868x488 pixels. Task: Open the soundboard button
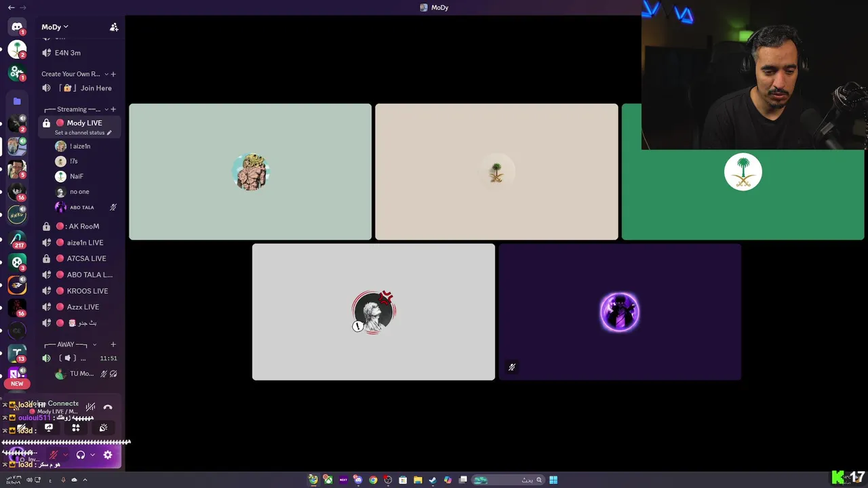coord(103,428)
